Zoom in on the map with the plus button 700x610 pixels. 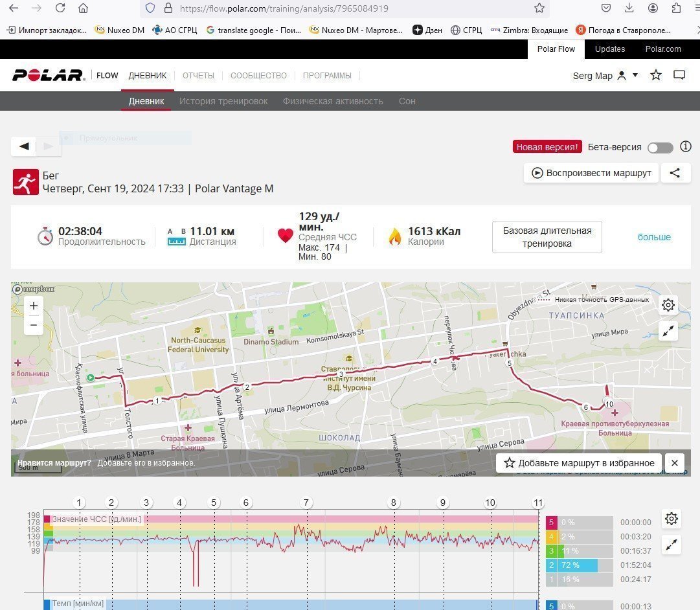[34, 306]
